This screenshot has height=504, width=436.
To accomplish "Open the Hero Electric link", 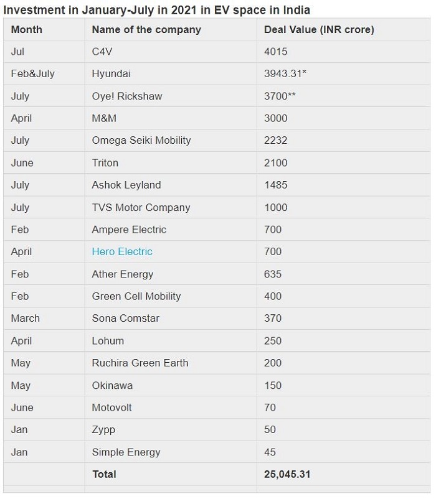I will coord(122,251).
